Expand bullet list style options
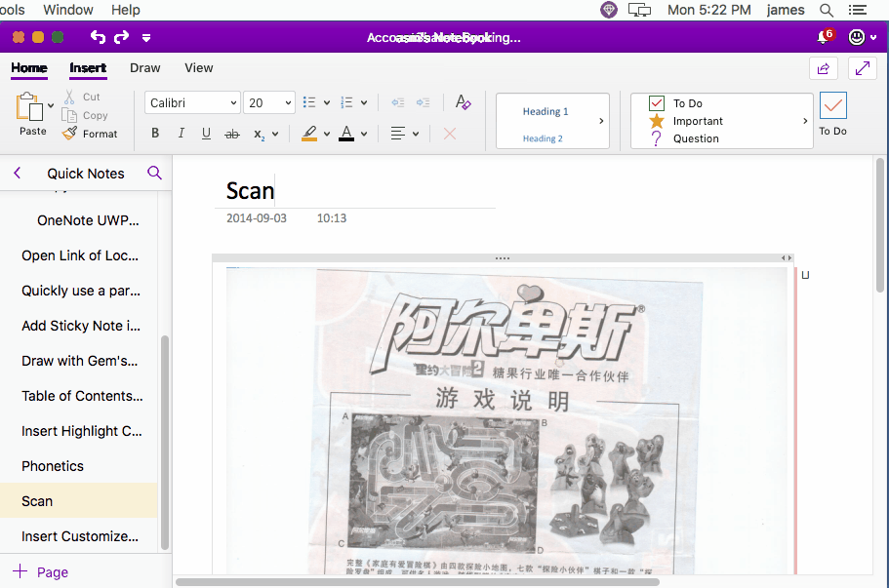The height and width of the screenshot is (588, 889). pos(327,102)
